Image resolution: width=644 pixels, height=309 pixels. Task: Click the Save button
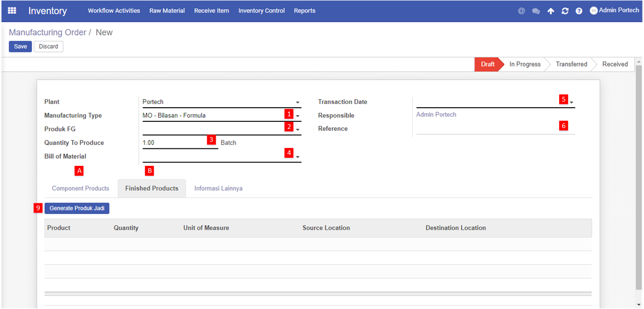[20, 46]
